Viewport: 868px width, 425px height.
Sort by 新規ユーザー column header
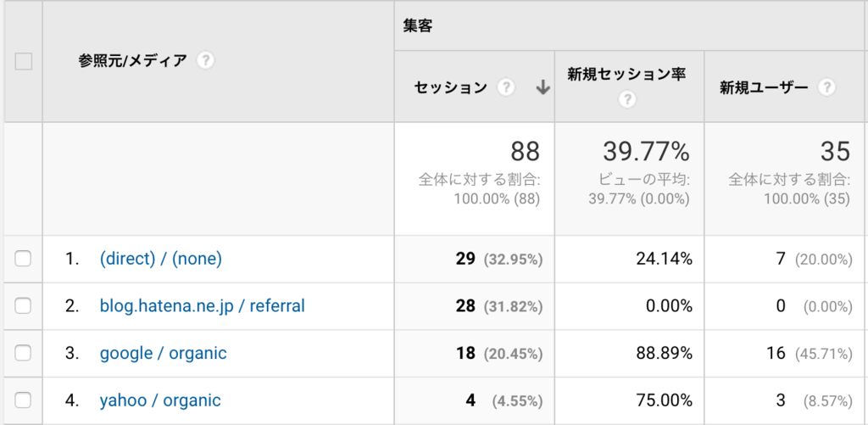pos(764,87)
